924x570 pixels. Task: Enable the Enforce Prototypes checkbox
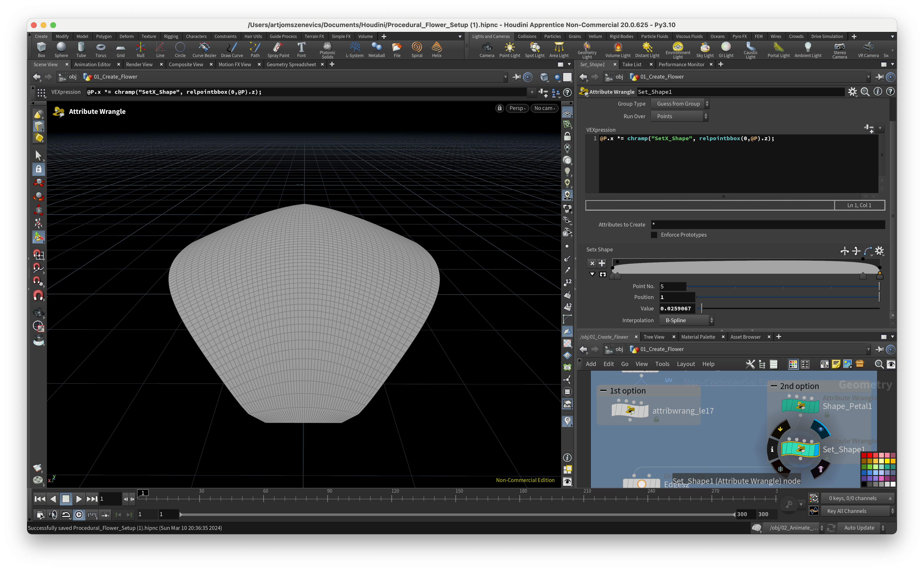654,235
